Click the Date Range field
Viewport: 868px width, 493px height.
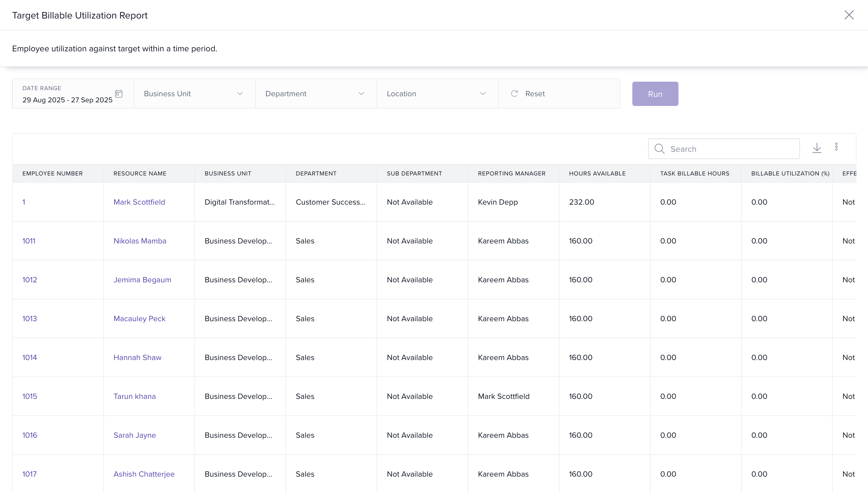[x=67, y=100]
